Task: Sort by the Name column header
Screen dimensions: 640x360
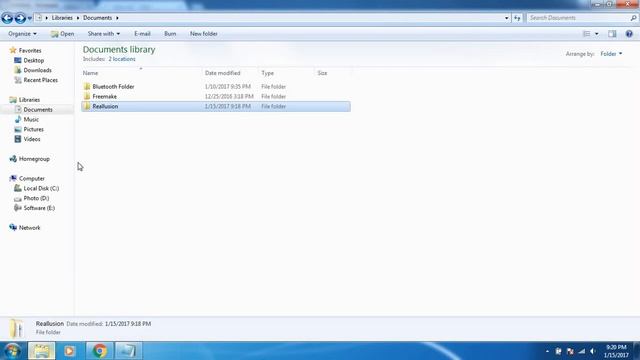Action: 141,73
